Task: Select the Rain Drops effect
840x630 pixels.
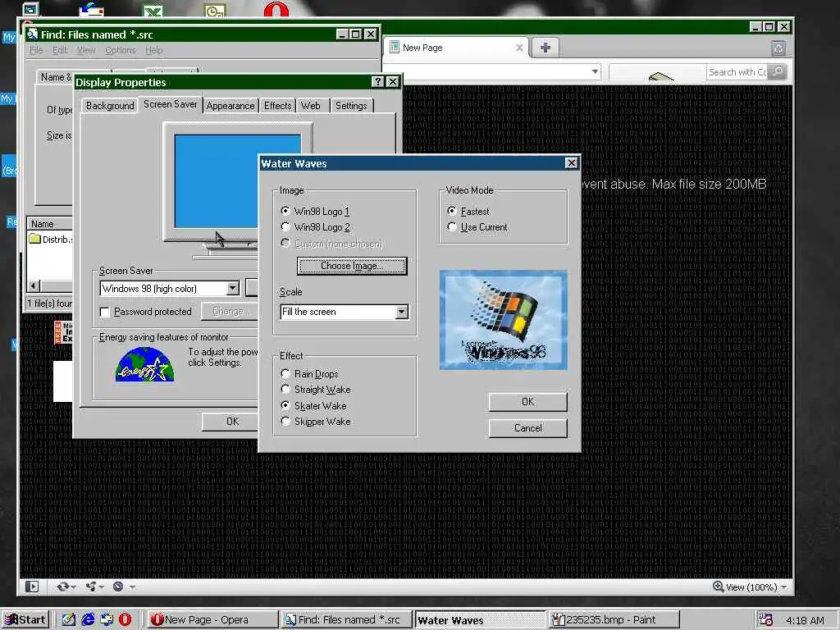Action: coord(309,374)
